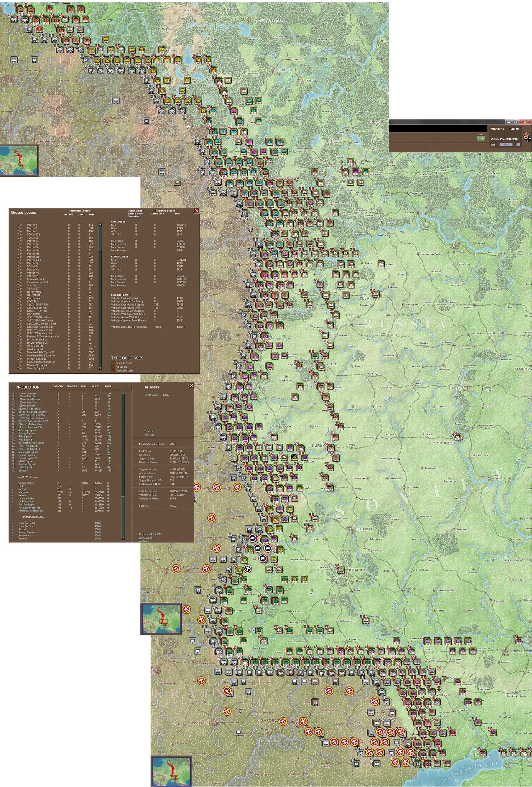Click the OREL city label on map
The width and height of the screenshot is (532, 787).
[332, 364]
